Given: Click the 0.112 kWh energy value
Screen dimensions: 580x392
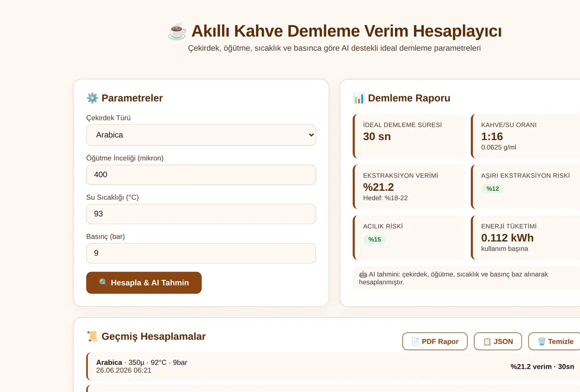Looking at the screenshot, I should click(x=507, y=237).
